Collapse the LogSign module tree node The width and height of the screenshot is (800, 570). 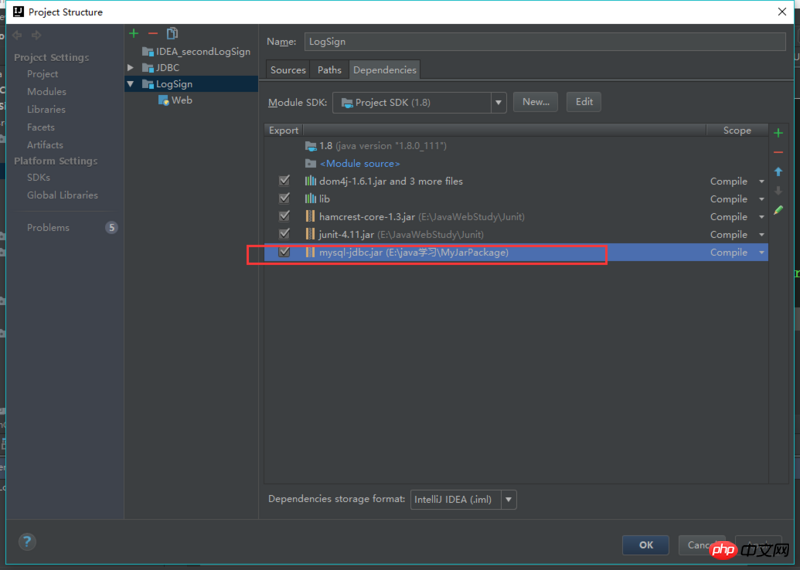point(131,84)
